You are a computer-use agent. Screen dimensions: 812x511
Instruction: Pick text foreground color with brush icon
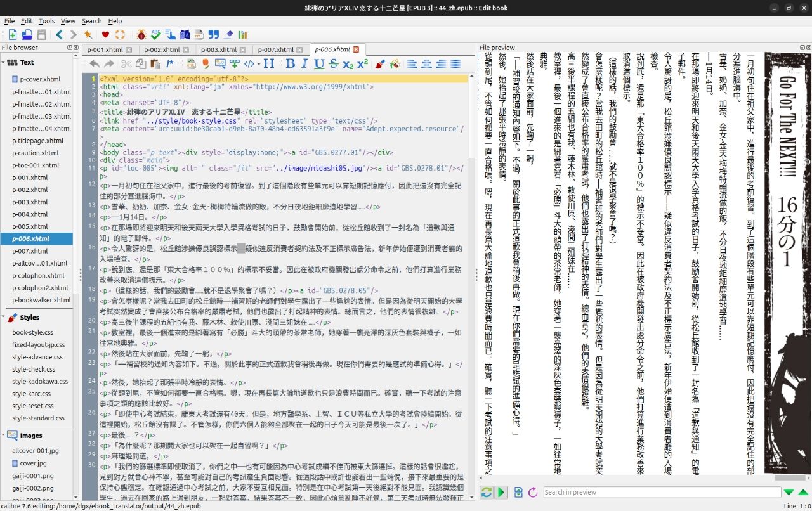(379, 63)
